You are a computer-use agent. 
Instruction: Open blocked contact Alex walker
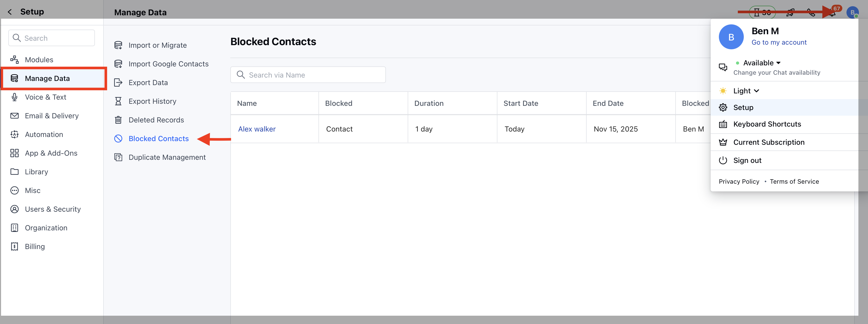coord(256,129)
